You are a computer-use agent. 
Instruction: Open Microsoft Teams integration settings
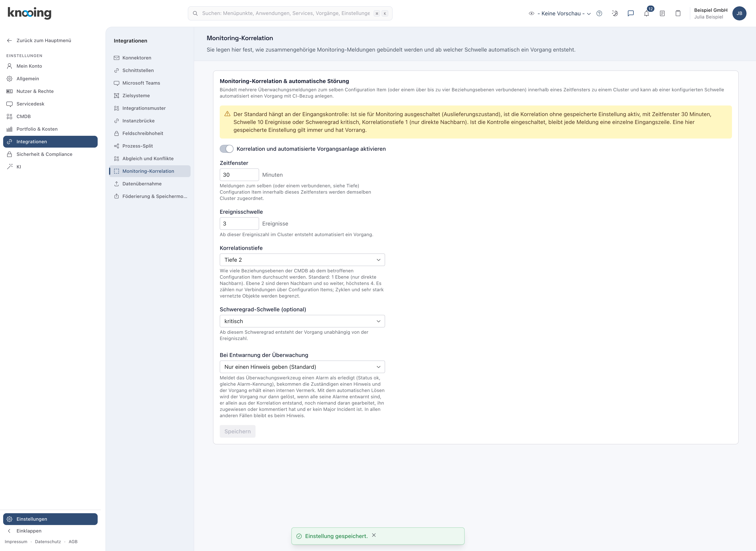[150, 83]
